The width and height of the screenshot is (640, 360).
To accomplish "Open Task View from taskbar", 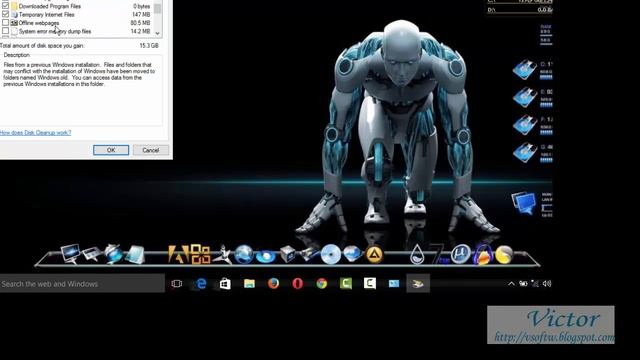I will tap(177, 284).
